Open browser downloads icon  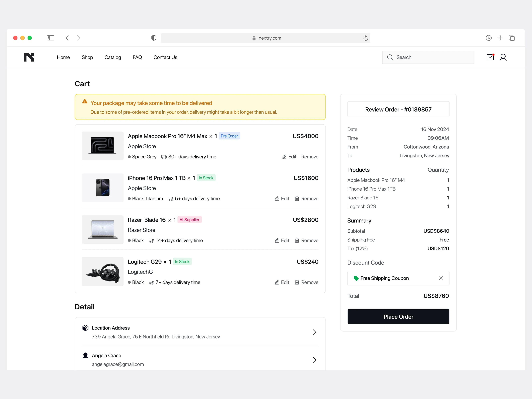(488, 38)
